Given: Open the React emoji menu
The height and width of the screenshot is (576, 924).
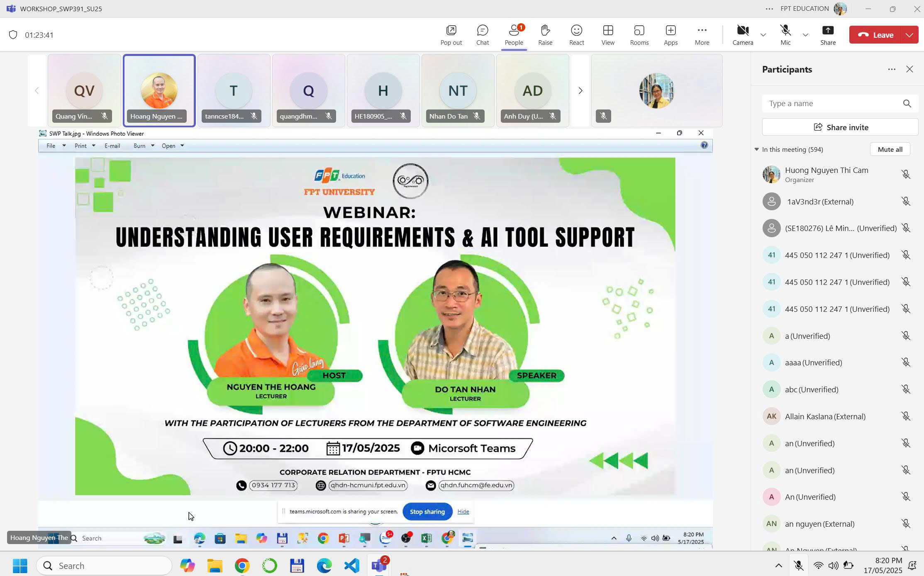Looking at the screenshot, I should (576, 35).
